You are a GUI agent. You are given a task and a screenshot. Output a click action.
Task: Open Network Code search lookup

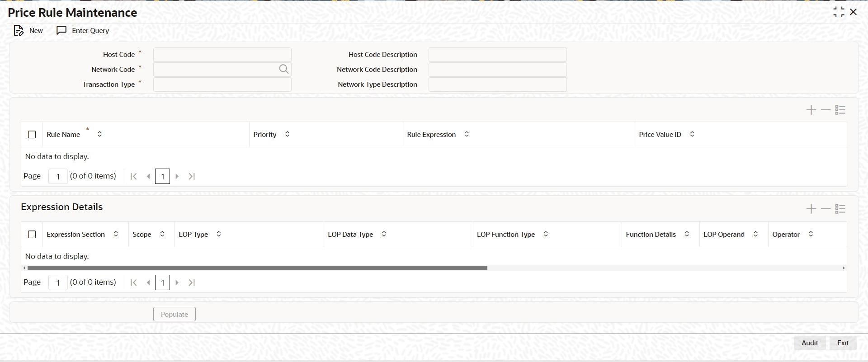(283, 69)
